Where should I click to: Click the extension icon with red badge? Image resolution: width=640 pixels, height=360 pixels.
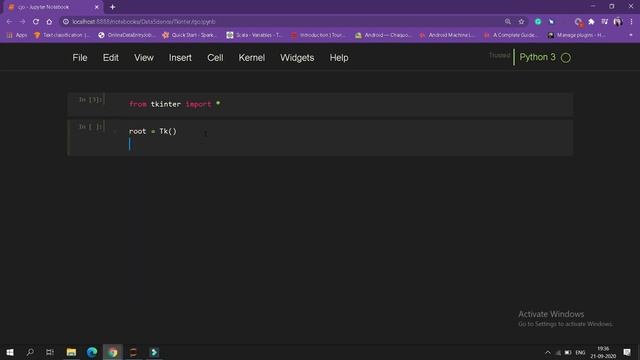point(578,22)
